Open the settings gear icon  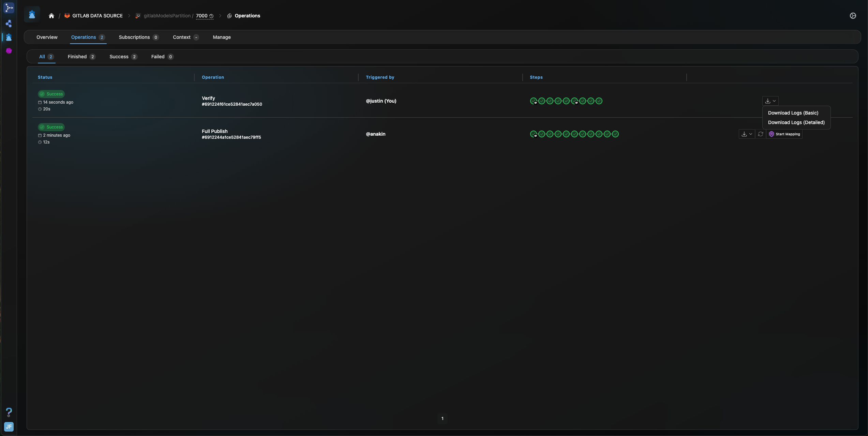click(x=853, y=16)
